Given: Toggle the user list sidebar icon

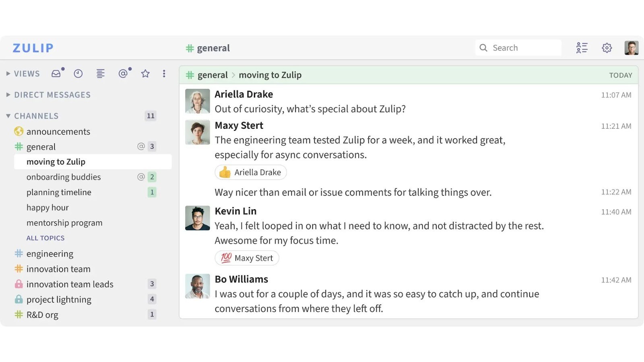Looking at the screenshot, I should [582, 47].
